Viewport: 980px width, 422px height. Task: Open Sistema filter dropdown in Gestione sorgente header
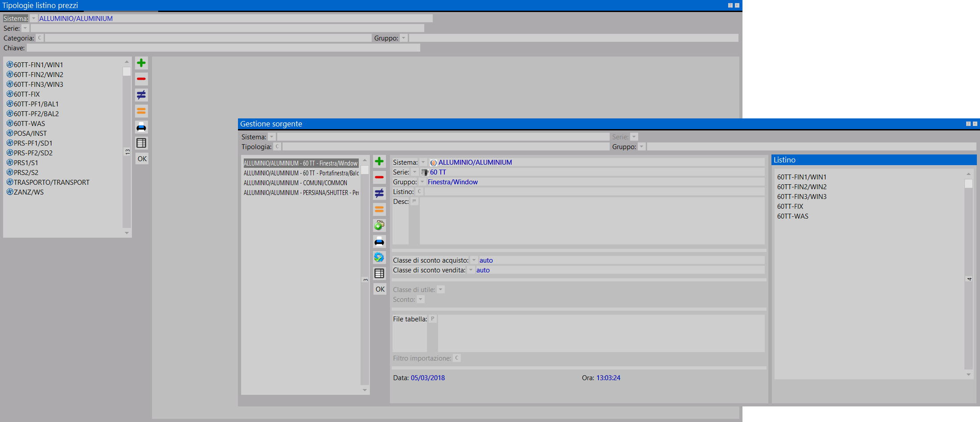pyautogui.click(x=271, y=137)
